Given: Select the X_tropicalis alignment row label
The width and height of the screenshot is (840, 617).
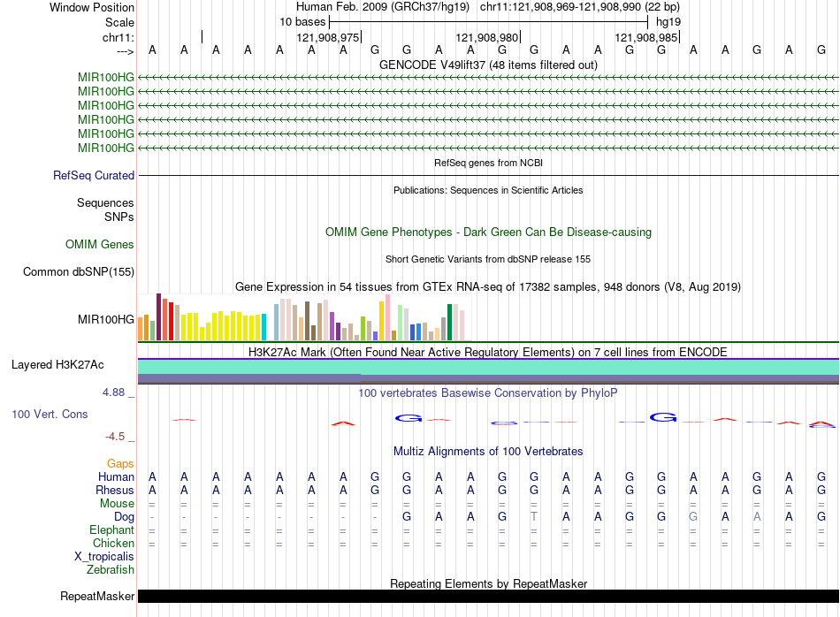Looking at the screenshot, I should click(x=104, y=557).
